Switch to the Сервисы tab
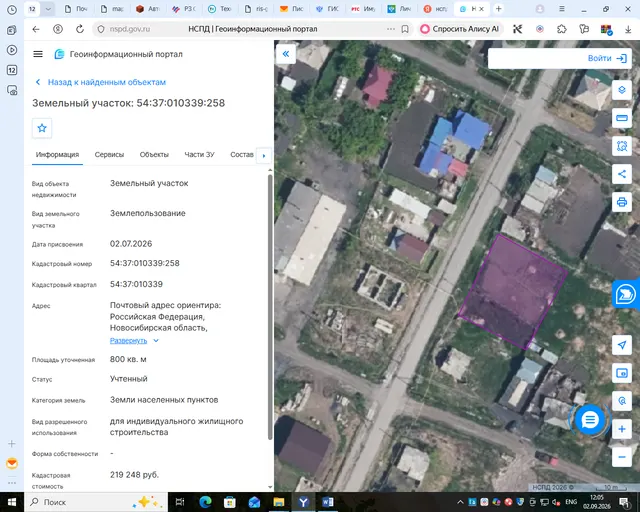The width and height of the screenshot is (640, 512). (x=109, y=155)
